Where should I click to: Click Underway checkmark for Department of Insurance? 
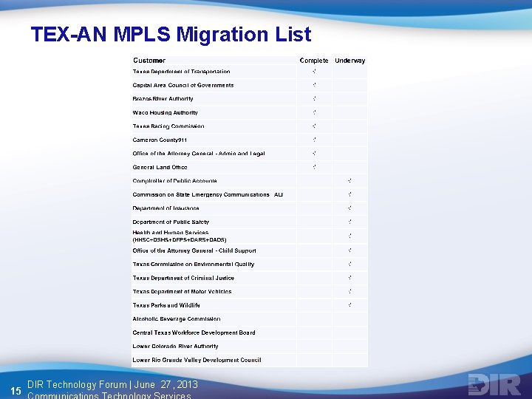[349, 208]
